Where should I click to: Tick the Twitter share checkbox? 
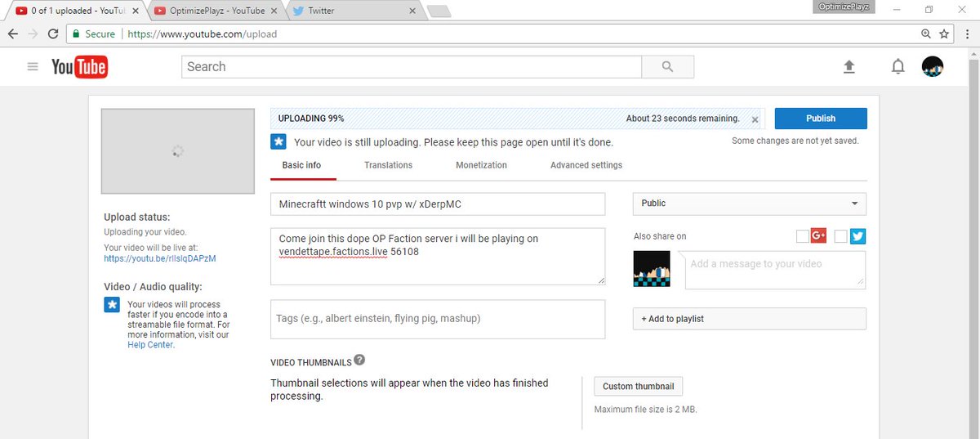click(x=841, y=236)
